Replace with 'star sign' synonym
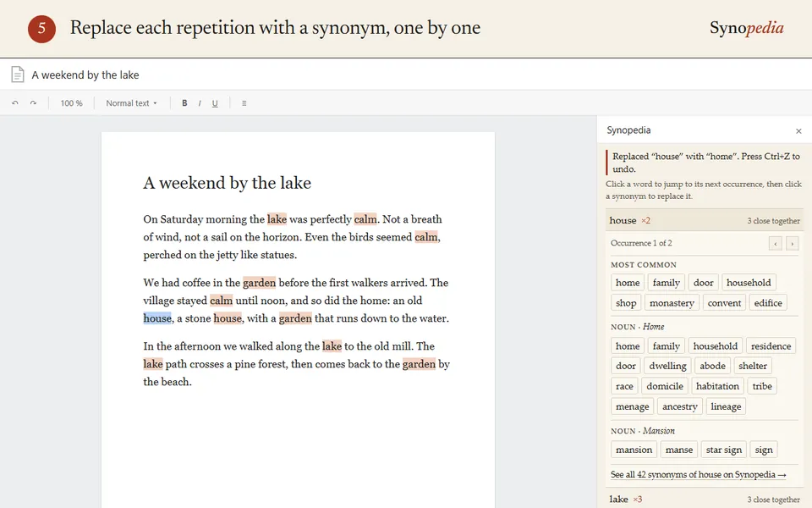Image resolution: width=812 pixels, height=508 pixels. [723, 450]
